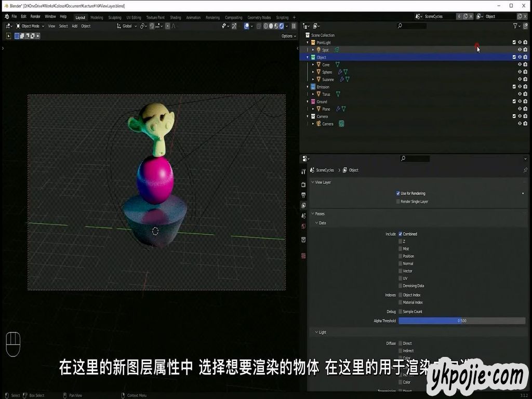
Task: Select rendered viewport shading mode icon
Action: (282, 25)
